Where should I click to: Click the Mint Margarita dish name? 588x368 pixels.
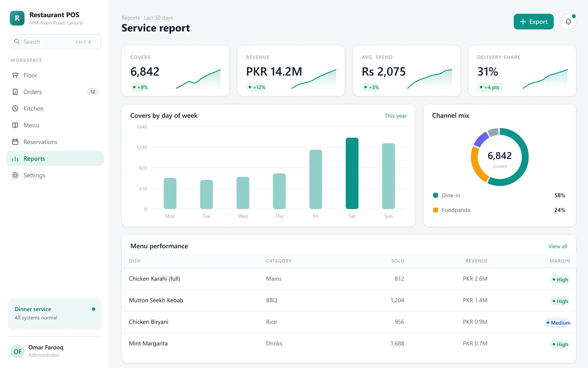tap(148, 343)
